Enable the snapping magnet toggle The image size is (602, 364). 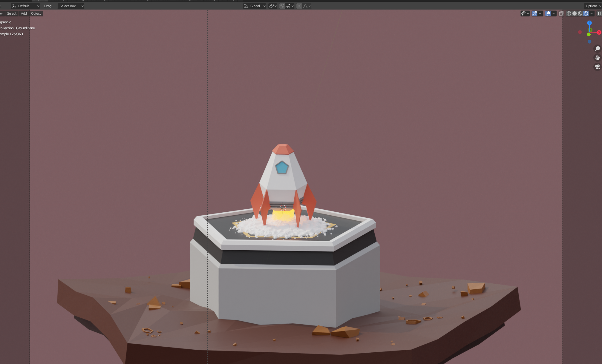tap(282, 6)
